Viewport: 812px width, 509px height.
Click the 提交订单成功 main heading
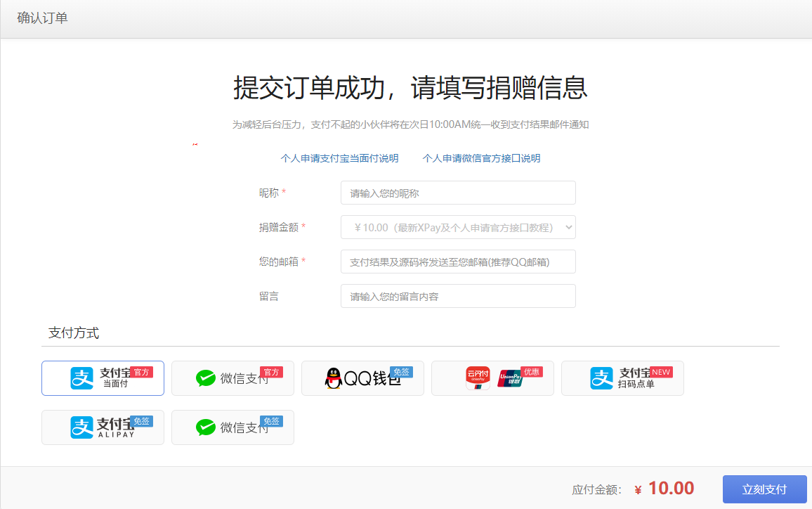pyautogui.click(x=411, y=87)
